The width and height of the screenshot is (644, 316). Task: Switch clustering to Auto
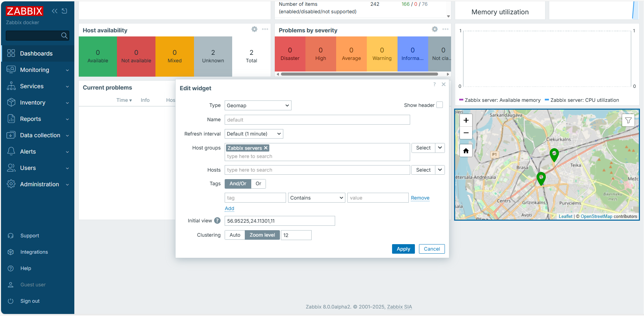[x=235, y=235]
